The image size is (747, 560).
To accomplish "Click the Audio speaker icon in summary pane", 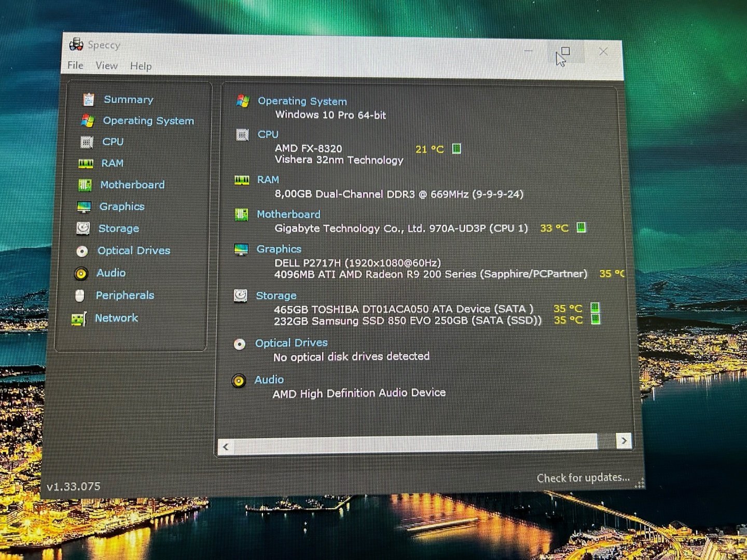I will pyautogui.click(x=239, y=381).
